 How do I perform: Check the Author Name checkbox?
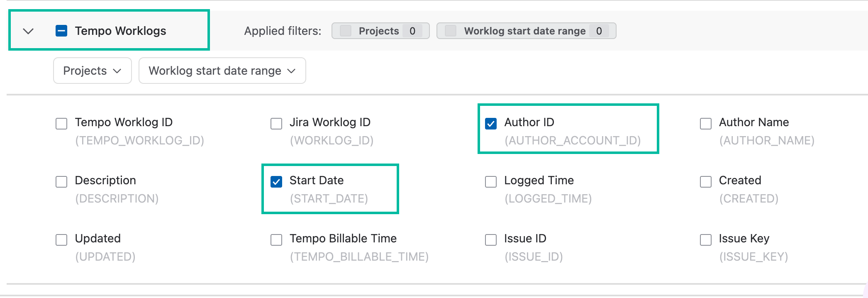tap(706, 124)
